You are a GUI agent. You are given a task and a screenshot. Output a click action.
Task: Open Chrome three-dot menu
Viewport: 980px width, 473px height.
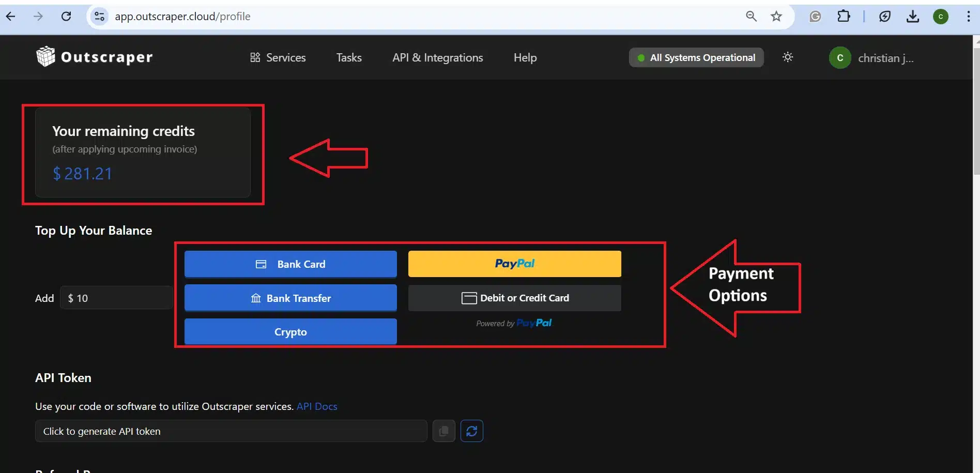pyautogui.click(x=968, y=17)
